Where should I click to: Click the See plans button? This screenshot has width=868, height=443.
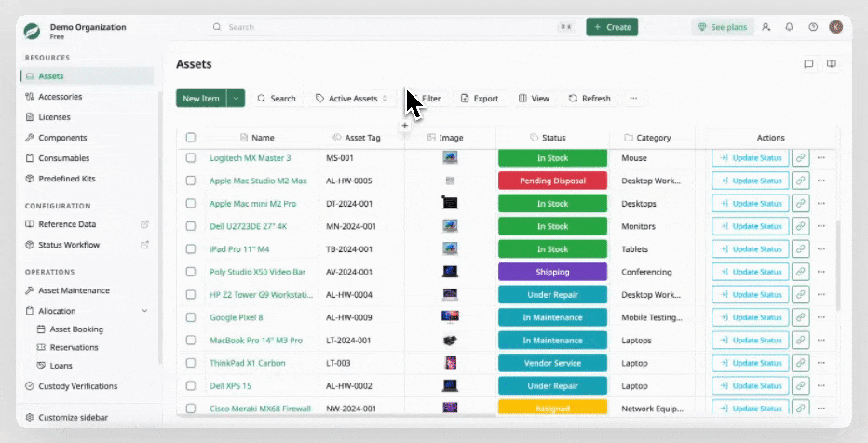point(723,27)
